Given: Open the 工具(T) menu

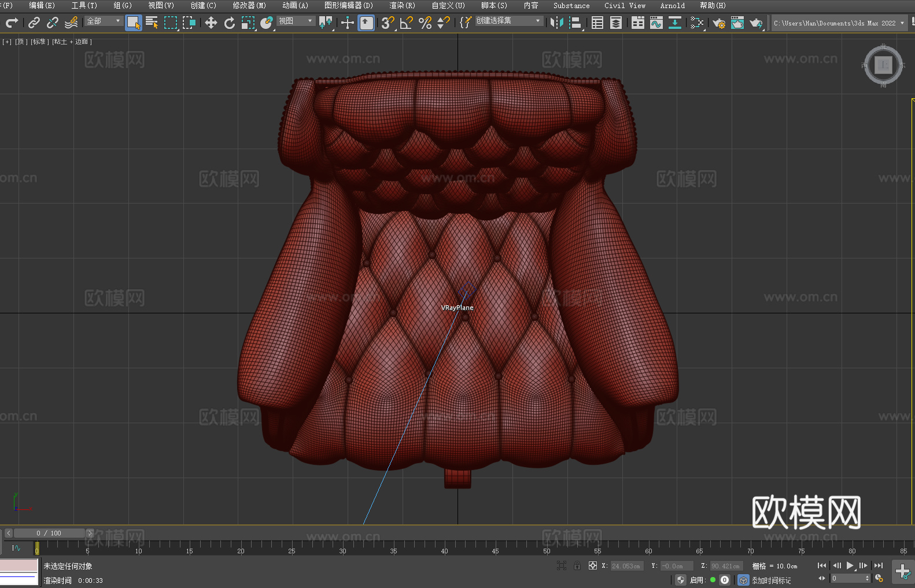Looking at the screenshot, I should pyautogui.click(x=84, y=5).
